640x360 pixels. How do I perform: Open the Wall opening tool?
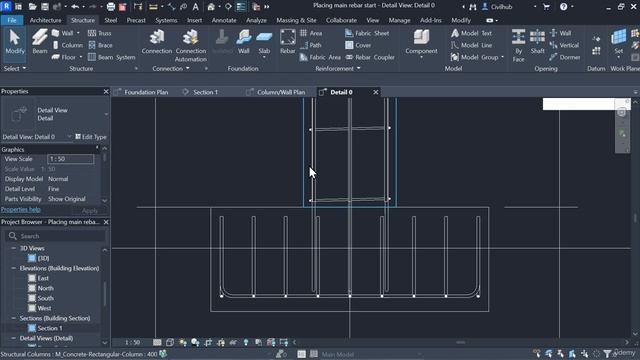pyautogui.click(x=560, y=33)
